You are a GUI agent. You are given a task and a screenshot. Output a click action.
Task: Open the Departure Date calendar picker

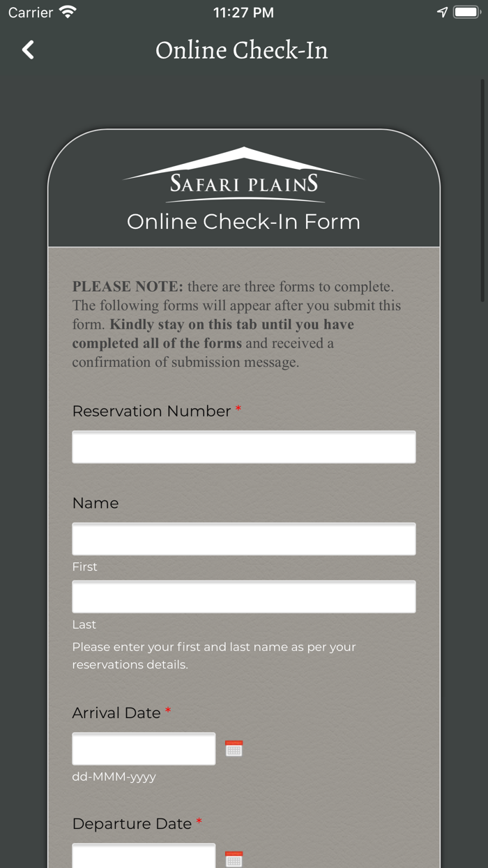tap(234, 859)
